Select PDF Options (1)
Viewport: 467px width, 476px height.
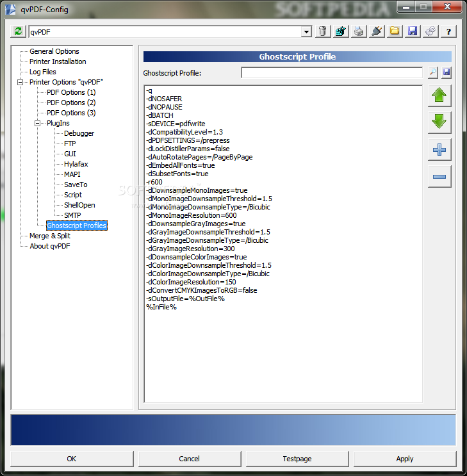[x=71, y=92]
